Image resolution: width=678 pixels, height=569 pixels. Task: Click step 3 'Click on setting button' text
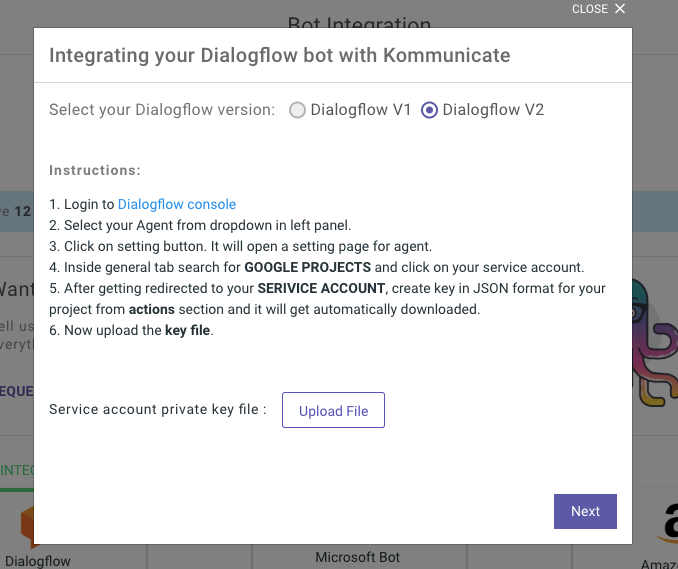point(240,246)
